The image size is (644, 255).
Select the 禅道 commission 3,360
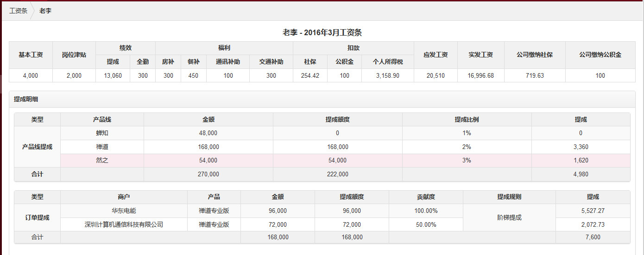(x=581, y=147)
